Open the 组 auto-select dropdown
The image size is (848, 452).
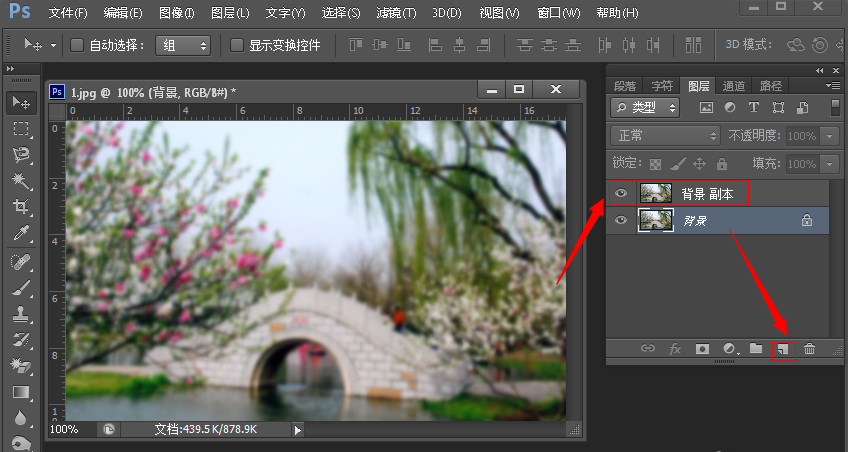184,45
